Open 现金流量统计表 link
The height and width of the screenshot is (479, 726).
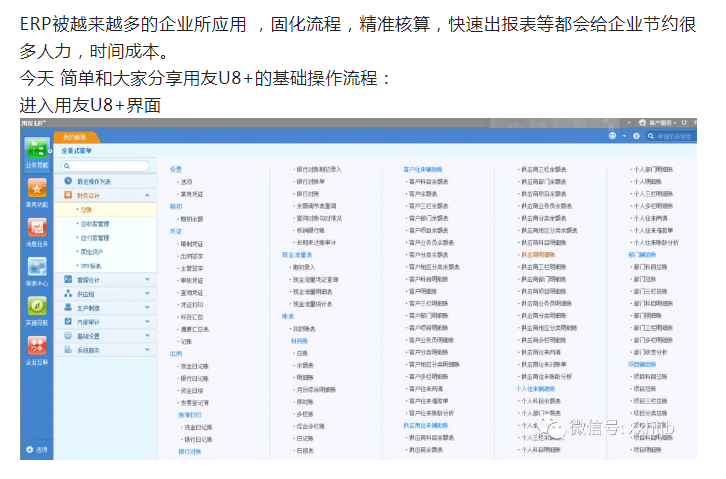[x=313, y=304]
